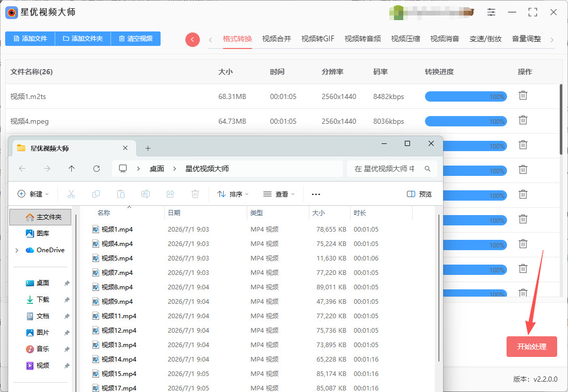
Task: Expand path chevron after the PC icon
Action: [138, 169]
